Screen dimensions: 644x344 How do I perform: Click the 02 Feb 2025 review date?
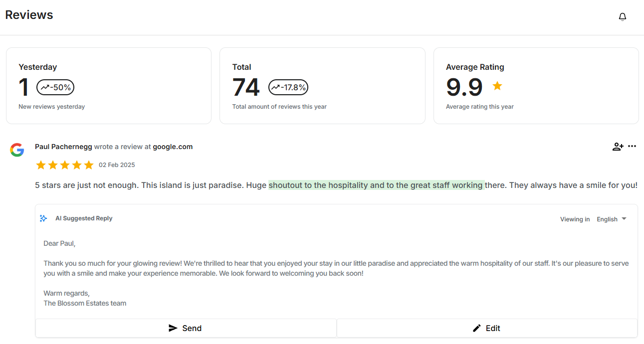[117, 165]
